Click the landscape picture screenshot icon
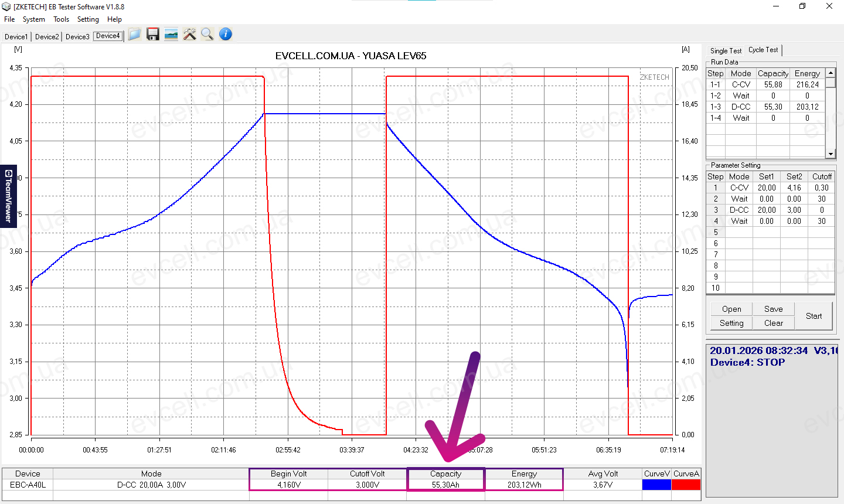 pos(171,35)
